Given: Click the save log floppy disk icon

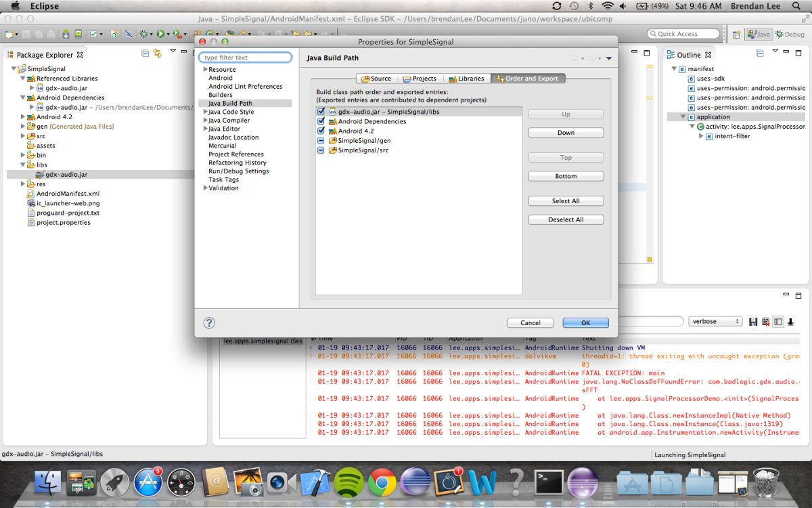Looking at the screenshot, I should pos(753,322).
